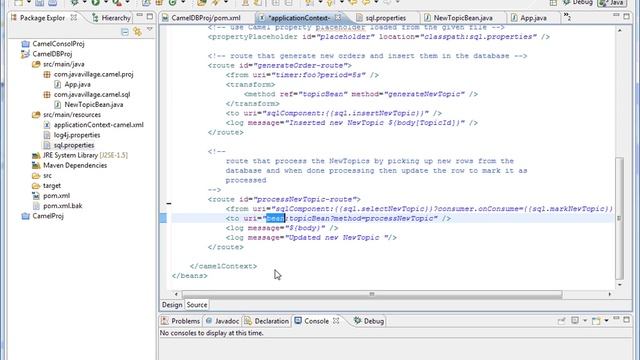Maximize the editor area

tap(627, 16)
